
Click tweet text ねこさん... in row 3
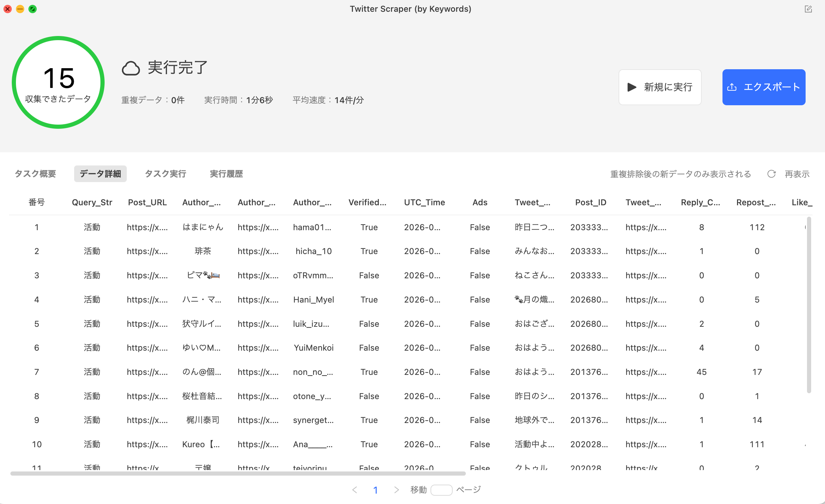point(534,275)
